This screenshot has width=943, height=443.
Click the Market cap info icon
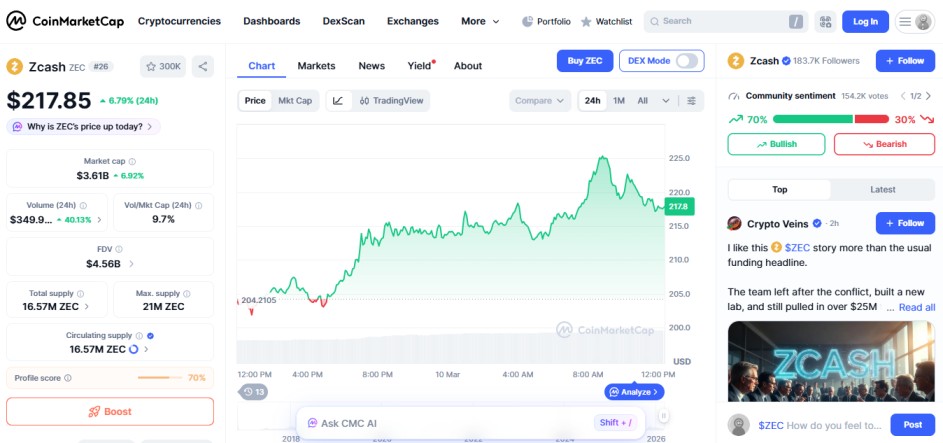pos(132,161)
